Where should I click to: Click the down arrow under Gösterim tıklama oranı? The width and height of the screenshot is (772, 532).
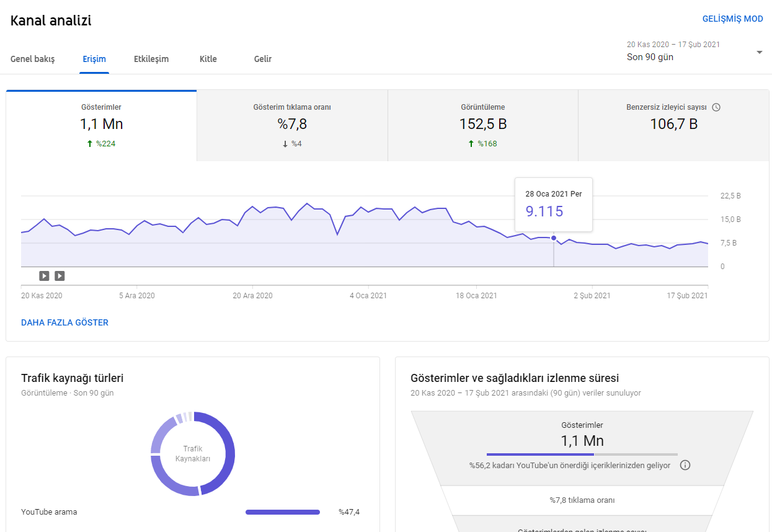coord(285,144)
